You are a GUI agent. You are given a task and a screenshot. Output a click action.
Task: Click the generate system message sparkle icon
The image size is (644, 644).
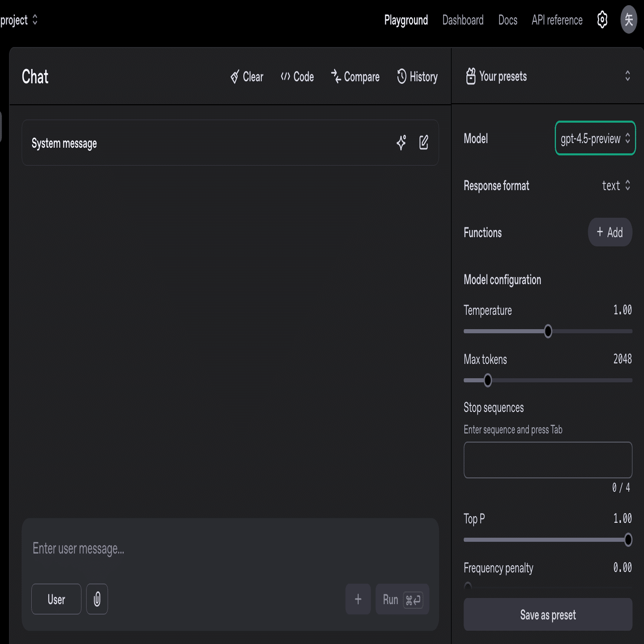(401, 143)
